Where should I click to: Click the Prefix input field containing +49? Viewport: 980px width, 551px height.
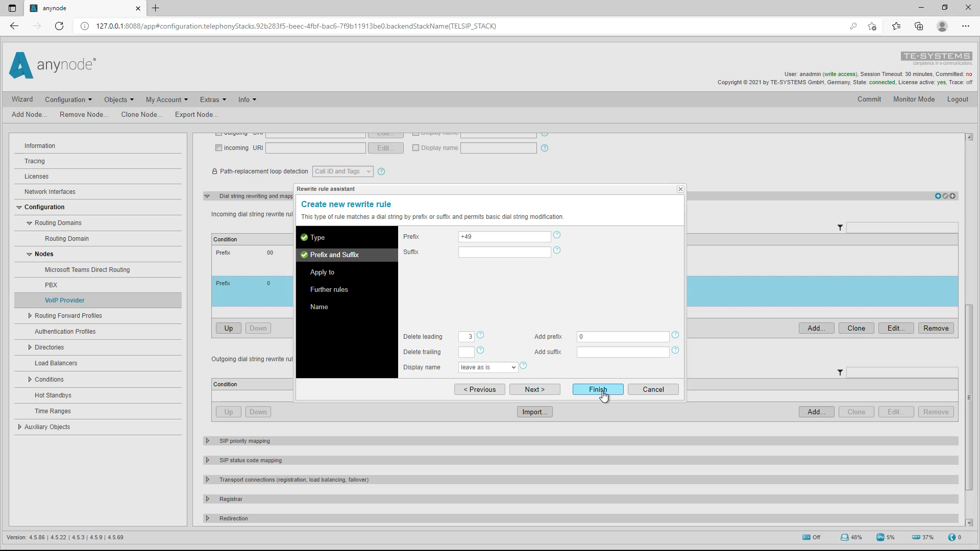tap(504, 237)
